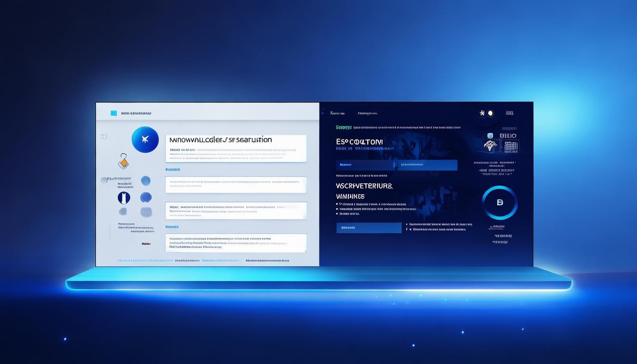Expand the blue section label above the first text box
Image resolution: width=637 pixels, height=364 pixels.
point(173,169)
